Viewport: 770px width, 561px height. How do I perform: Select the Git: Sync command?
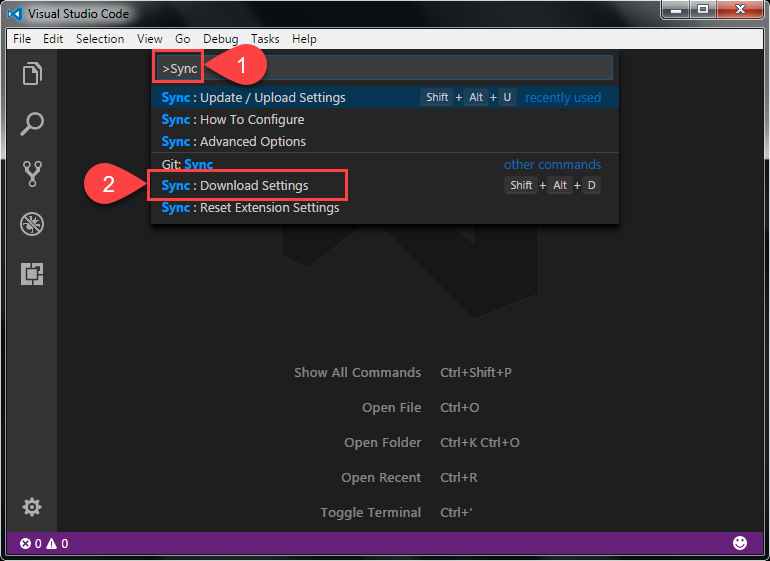(x=385, y=164)
